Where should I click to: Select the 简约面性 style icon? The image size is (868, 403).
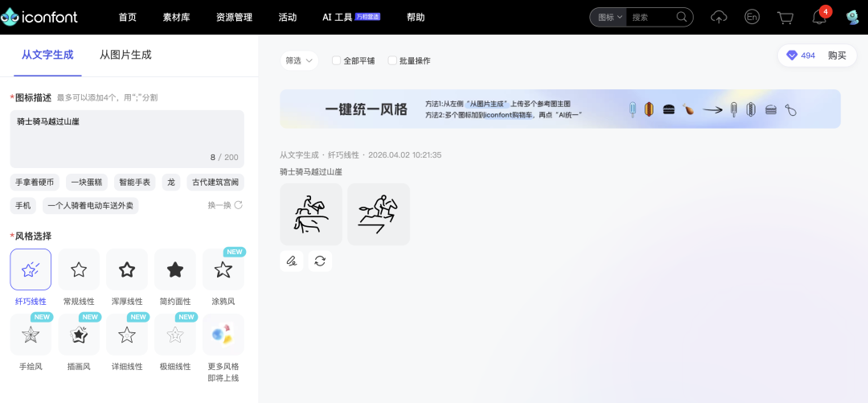click(x=175, y=269)
